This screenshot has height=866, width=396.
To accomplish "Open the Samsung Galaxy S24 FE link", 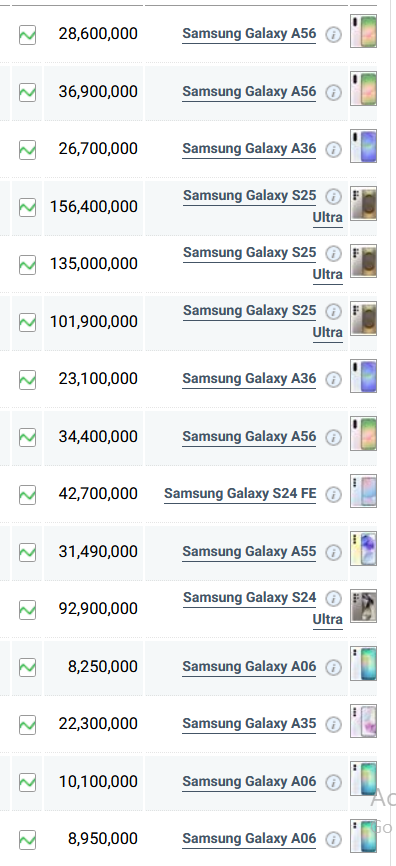I will click(240, 493).
